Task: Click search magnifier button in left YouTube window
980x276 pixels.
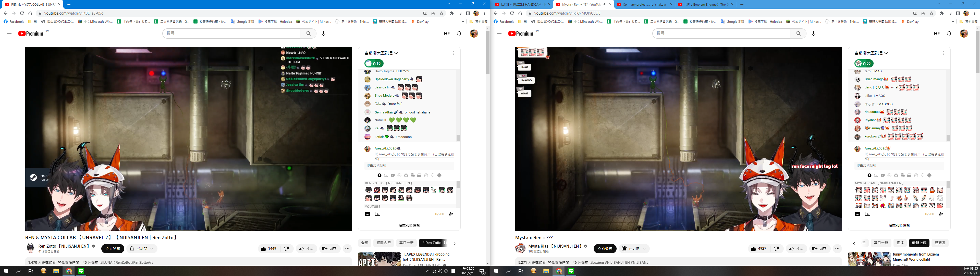Action: [308, 33]
